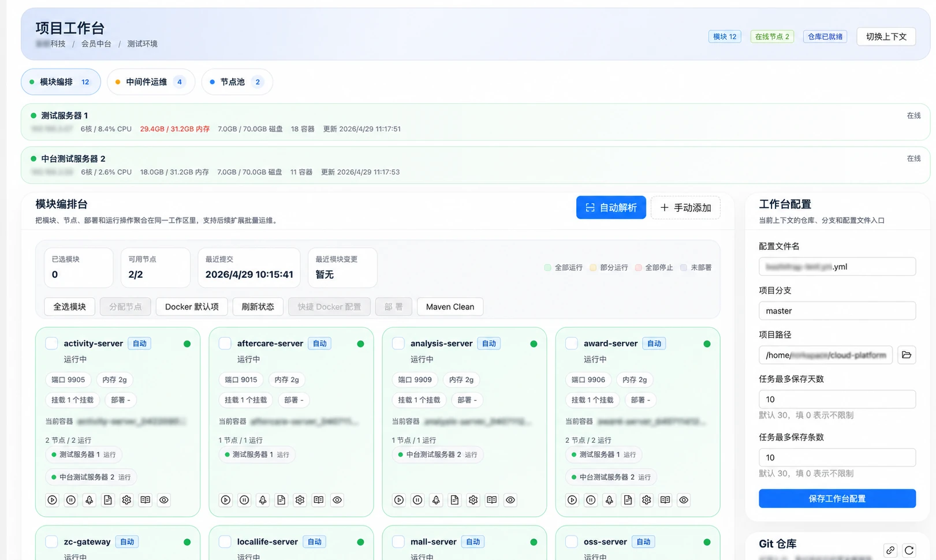This screenshot has height=560, width=936.
Task: Tick the zc-gateway checkbox
Action: pyautogui.click(x=52, y=542)
